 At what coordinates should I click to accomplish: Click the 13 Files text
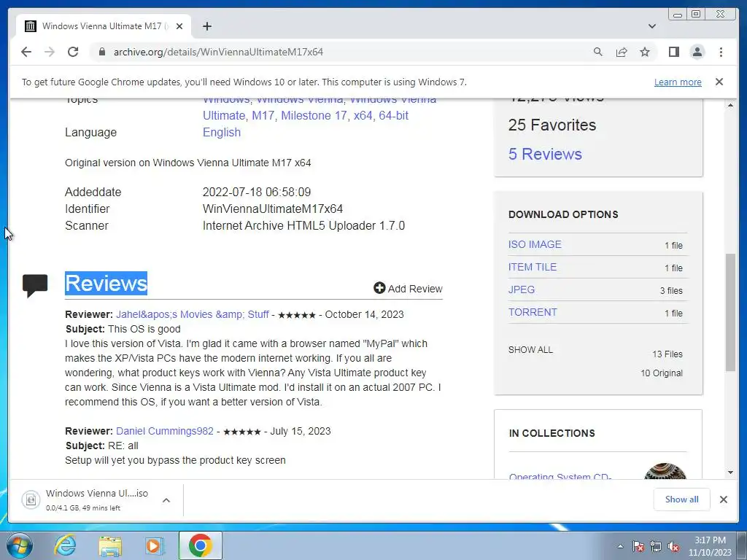click(x=667, y=354)
